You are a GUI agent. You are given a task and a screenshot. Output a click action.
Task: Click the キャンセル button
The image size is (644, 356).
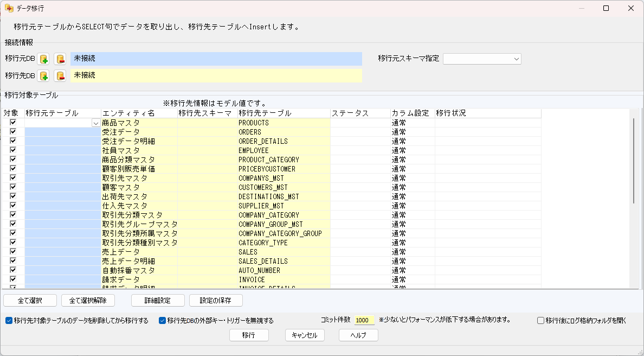[305, 335]
